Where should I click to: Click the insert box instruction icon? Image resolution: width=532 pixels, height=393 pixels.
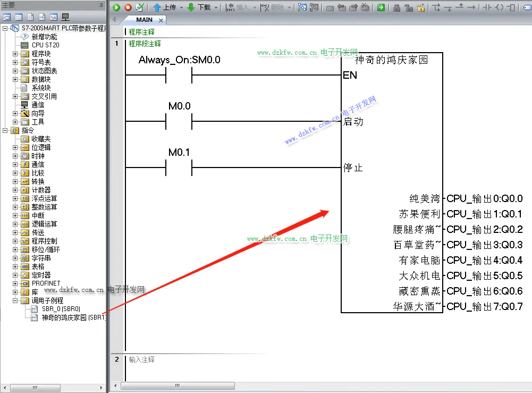(511, 7)
